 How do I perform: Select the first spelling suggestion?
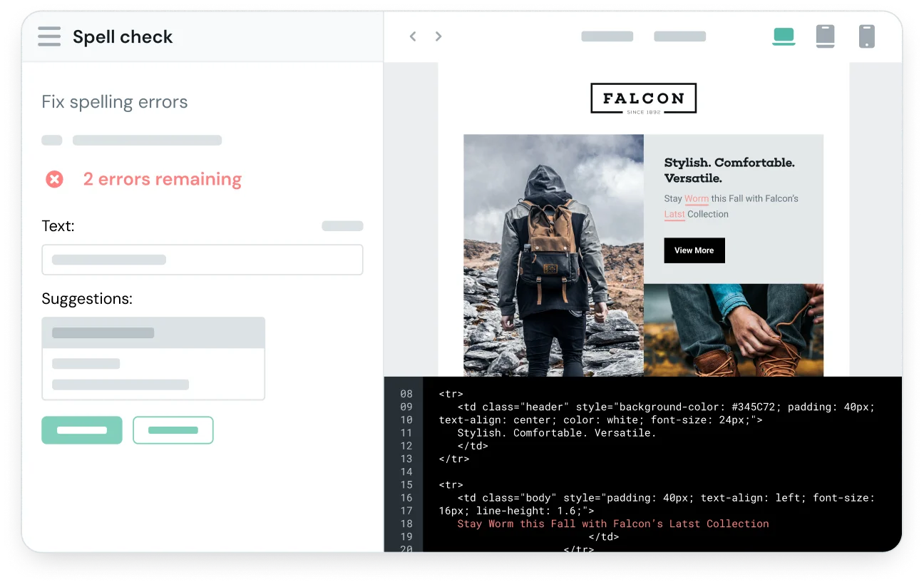[x=153, y=332]
